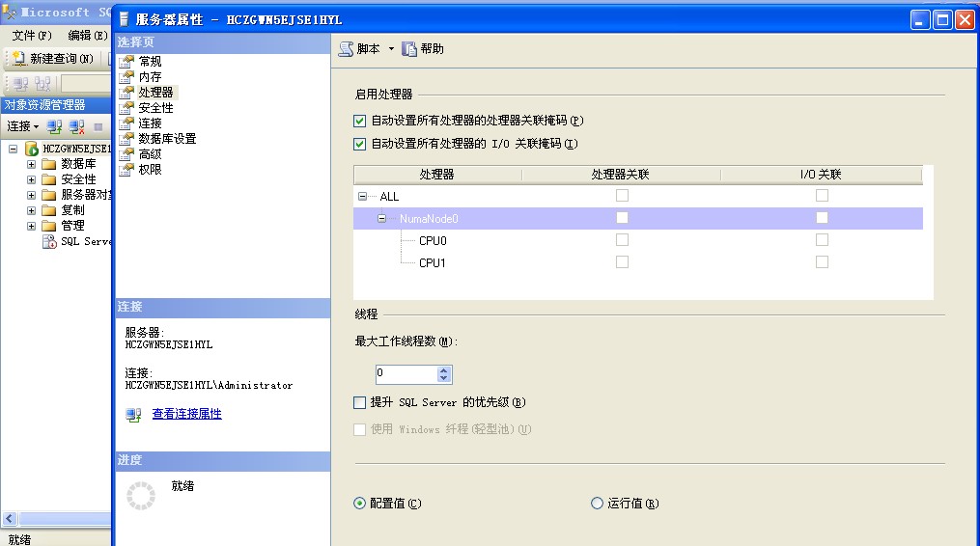
Task: Expand the 管理 tree node
Action: coord(31,226)
